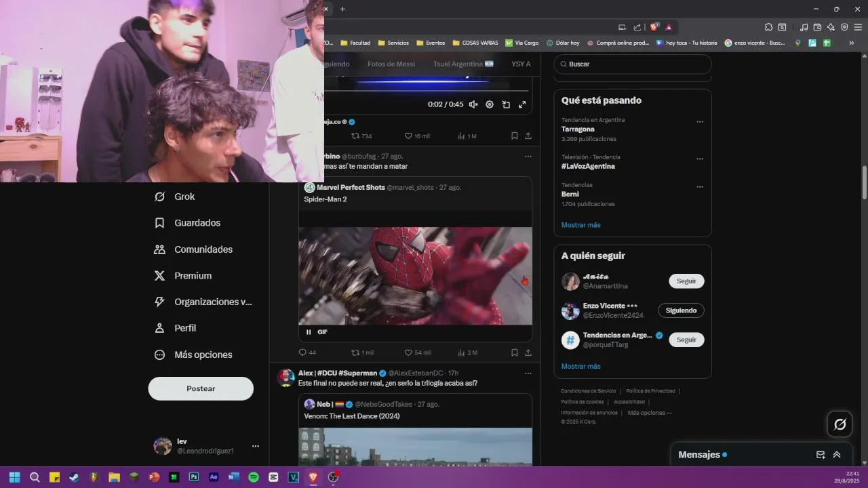Screen dimensions: 868x488
Task: Open more options for burbufag tweet
Action: coord(528,157)
